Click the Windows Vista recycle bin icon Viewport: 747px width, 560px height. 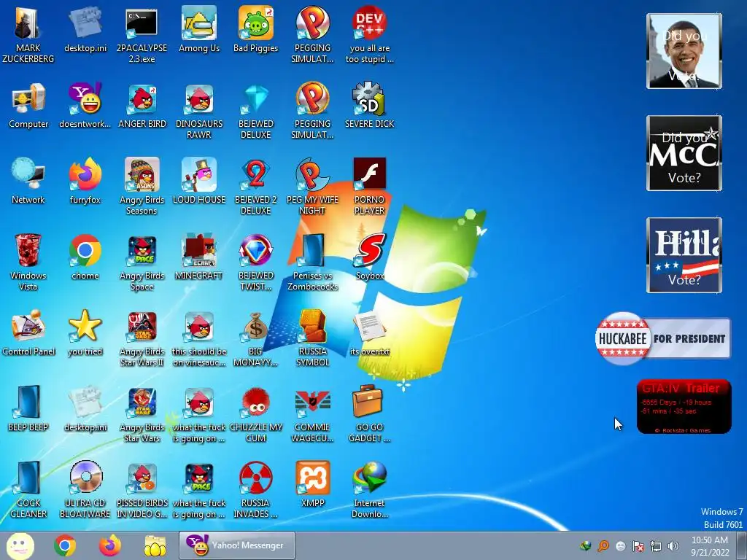(x=28, y=262)
